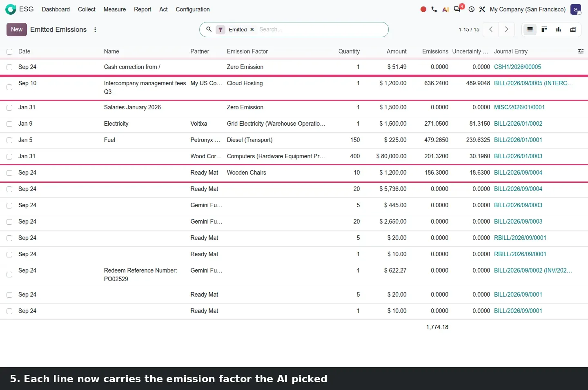Open the Configuration menu

(x=193, y=9)
